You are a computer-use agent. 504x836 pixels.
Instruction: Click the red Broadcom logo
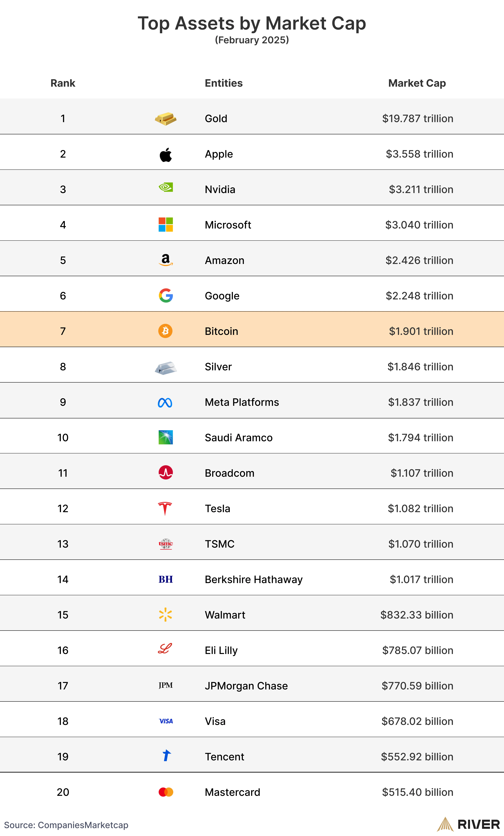coord(166,472)
